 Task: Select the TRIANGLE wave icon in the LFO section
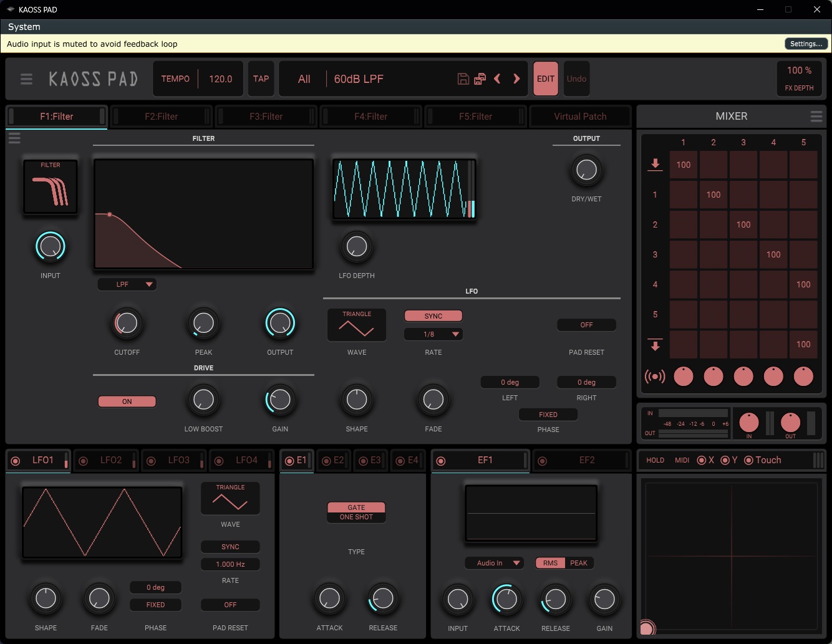coord(357,325)
